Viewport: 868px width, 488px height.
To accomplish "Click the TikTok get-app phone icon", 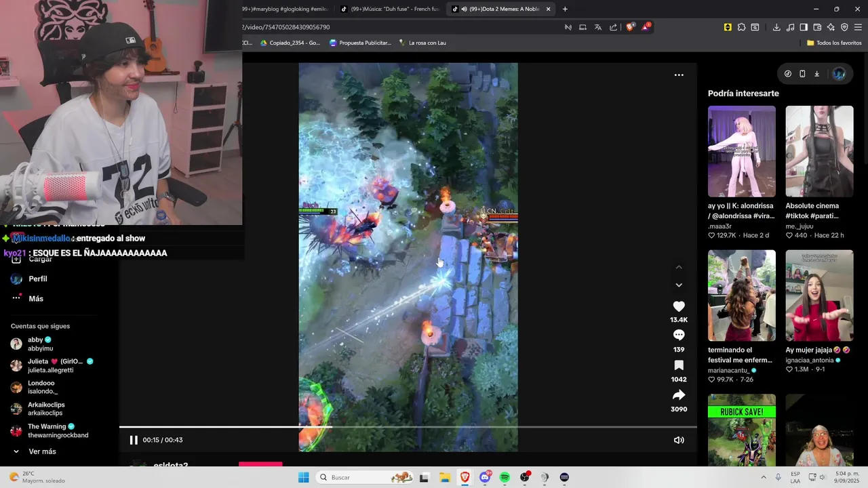I will (802, 74).
